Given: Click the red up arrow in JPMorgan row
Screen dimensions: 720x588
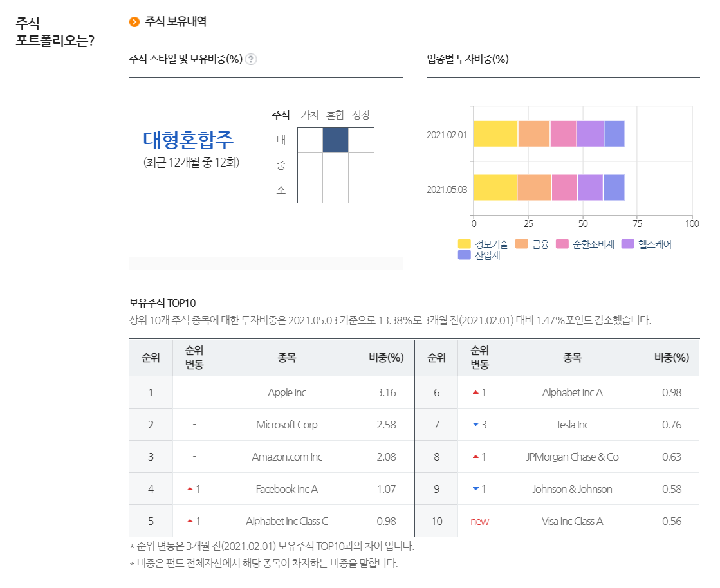Looking at the screenshot, I should pyautogui.click(x=475, y=457).
